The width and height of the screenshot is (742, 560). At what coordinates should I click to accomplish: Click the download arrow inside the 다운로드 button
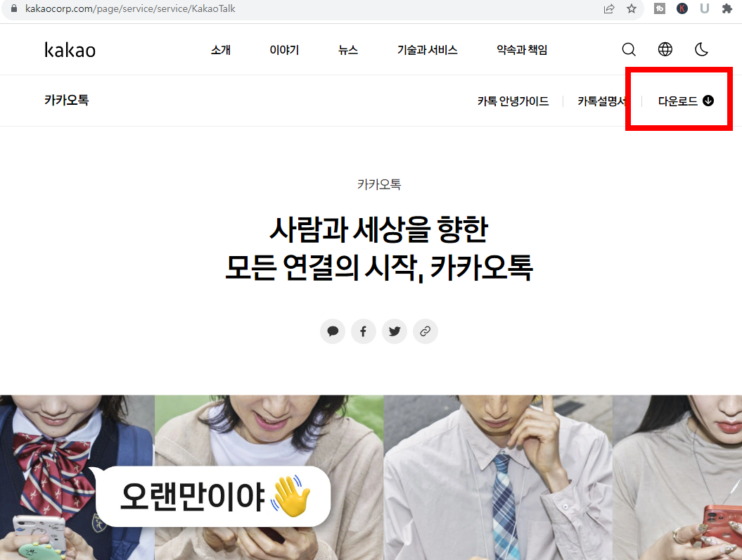tap(707, 100)
